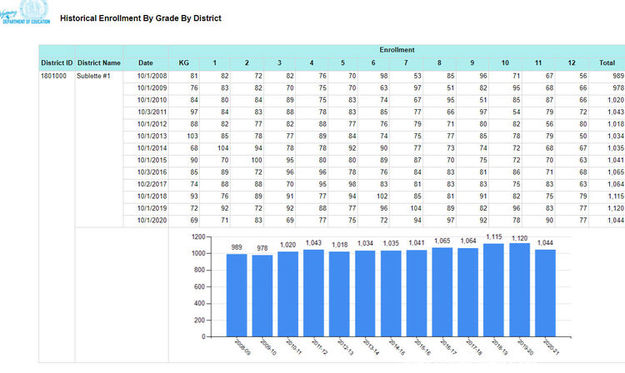The image size is (625, 373).
Task: Click the 2014-15 x-axis label
Action: 397,347
